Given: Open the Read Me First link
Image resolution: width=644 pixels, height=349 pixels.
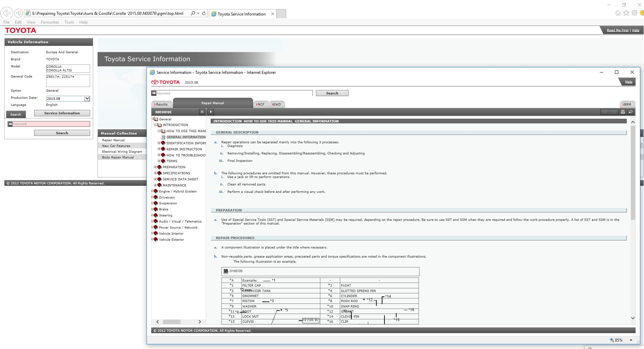Looking at the screenshot, I should [617, 30].
